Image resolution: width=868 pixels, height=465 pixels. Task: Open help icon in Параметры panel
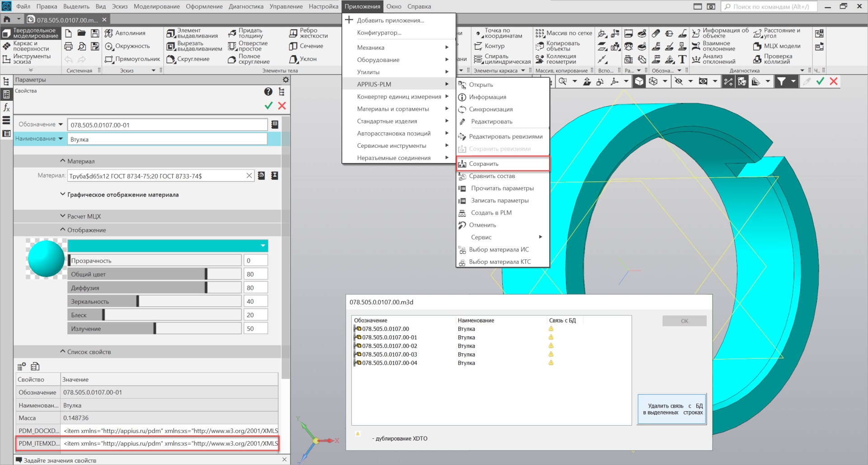pyautogui.click(x=268, y=92)
